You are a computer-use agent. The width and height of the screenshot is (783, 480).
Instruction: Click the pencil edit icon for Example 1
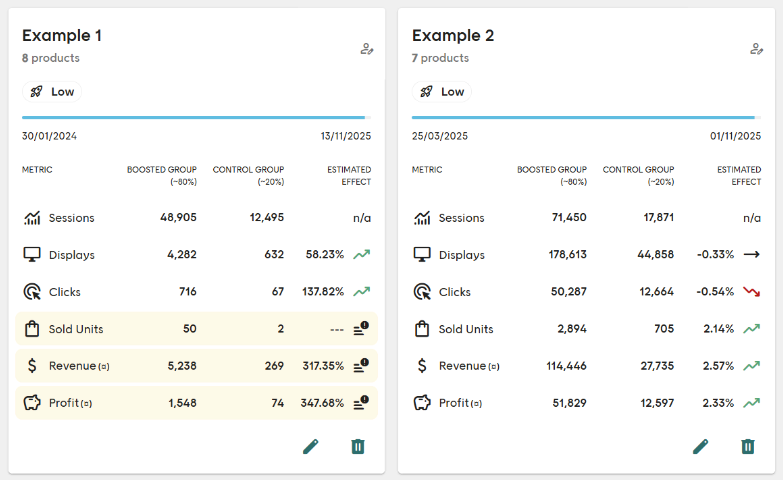coord(311,446)
